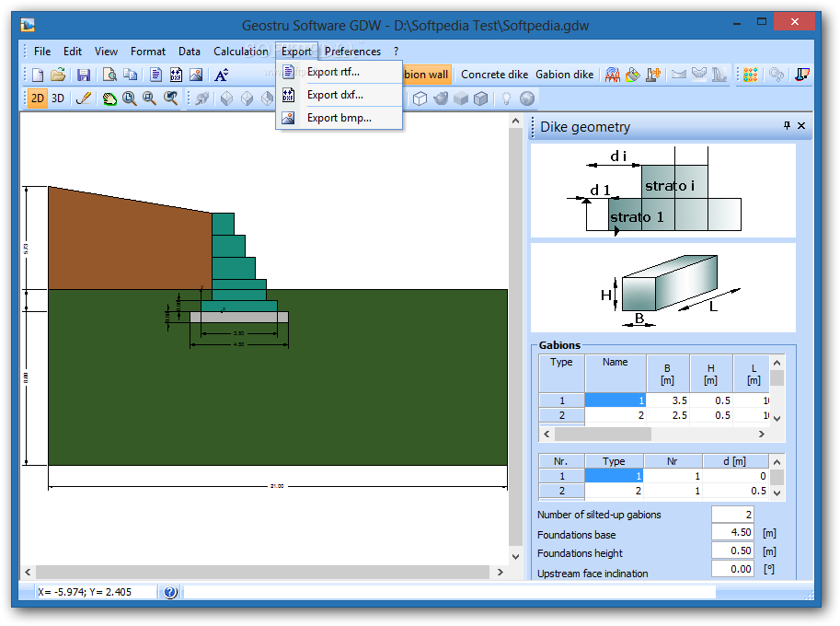840x626 pixels.
Task: Click layers table scroll-down arrow
Action: click(777, 493)
